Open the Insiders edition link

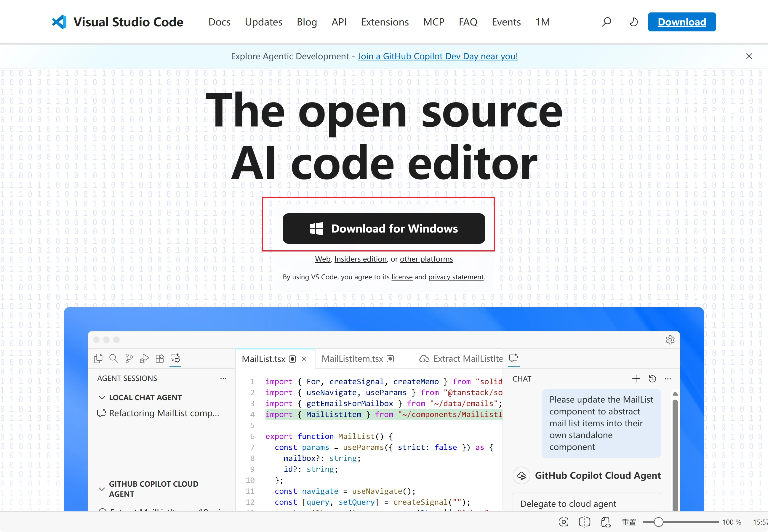(360, 259)
